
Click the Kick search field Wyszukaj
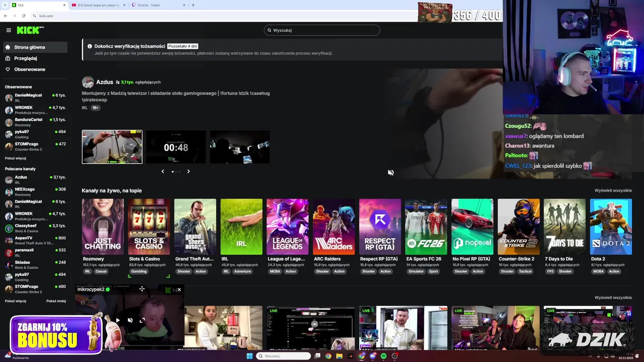[x=322, y=30]
